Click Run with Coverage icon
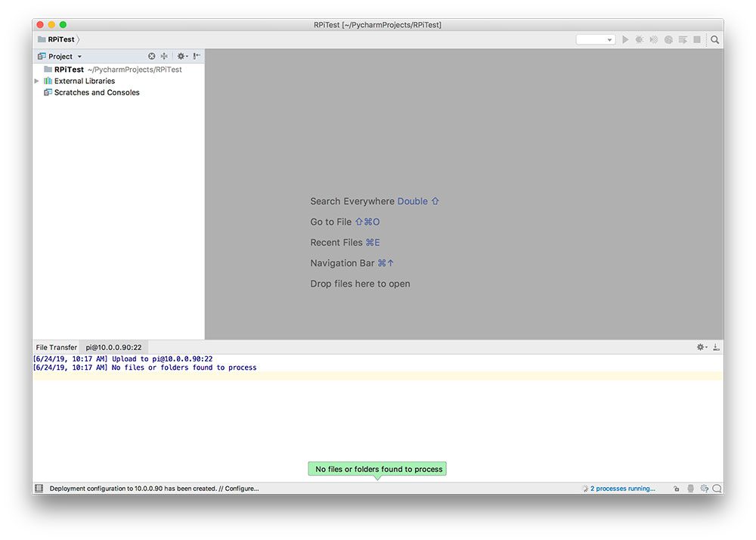 654,39
